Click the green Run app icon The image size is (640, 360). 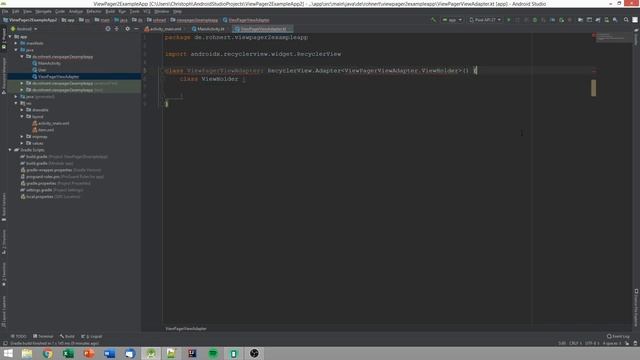pyautogui.click(x=509, y=20)
